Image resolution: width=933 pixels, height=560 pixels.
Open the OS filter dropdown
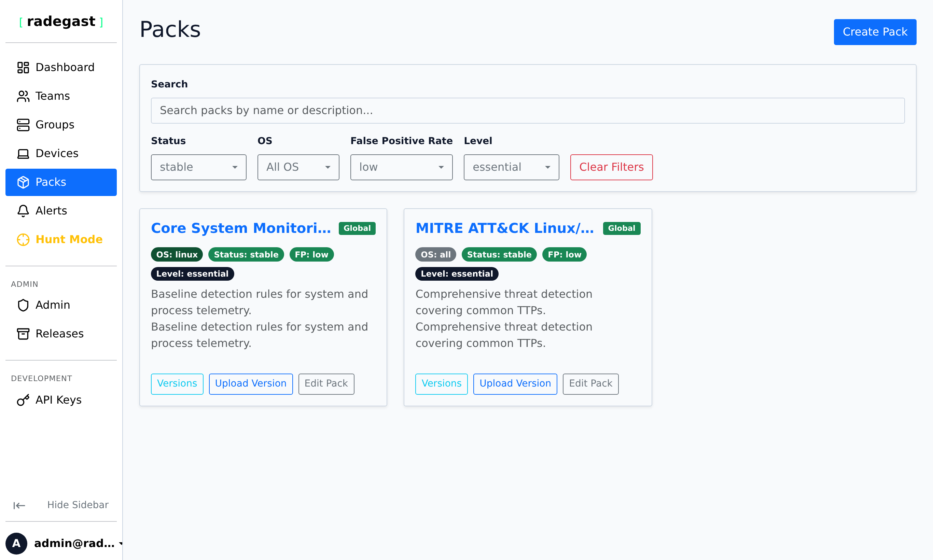click(298, 167)
